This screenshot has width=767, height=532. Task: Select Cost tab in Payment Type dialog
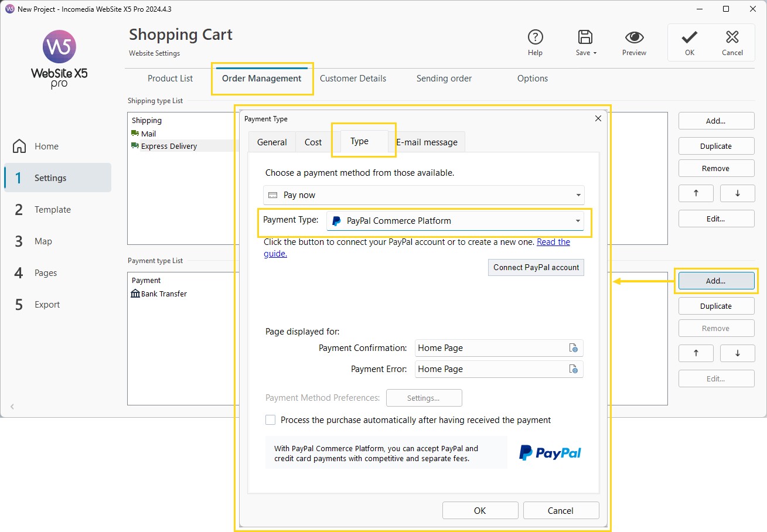313,142
